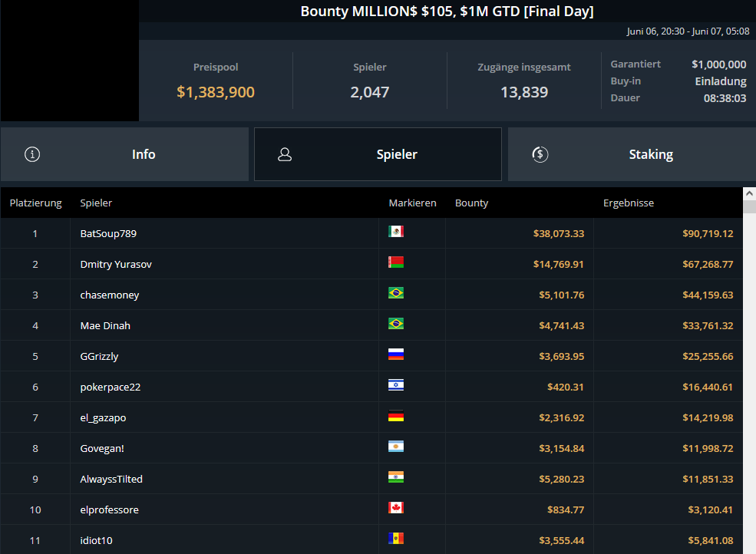Image resolution: width=756 pixels, height=554 pixels.
Task: Select player elprofessore
Action: 109,509
